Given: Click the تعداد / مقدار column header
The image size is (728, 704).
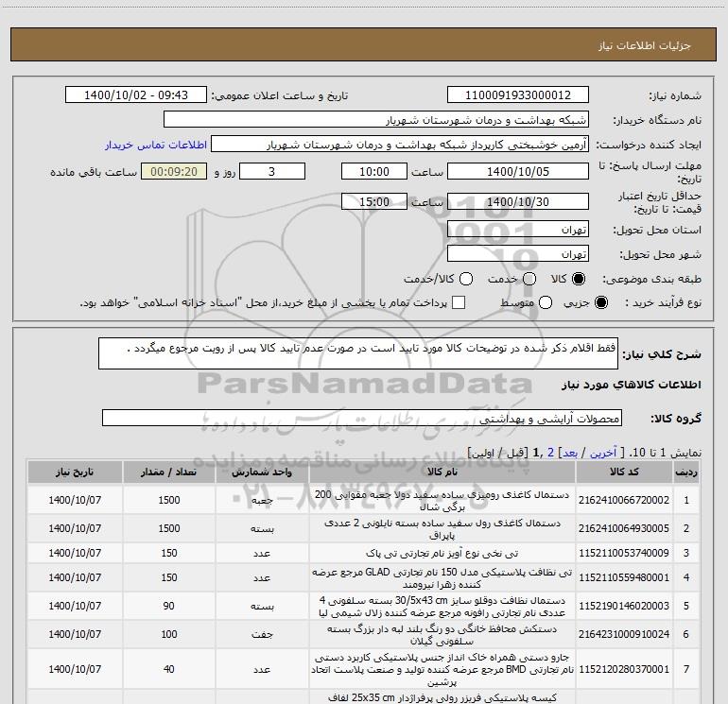Looking at the screenshot, I should pyautogui.click(x=169, y=472).
